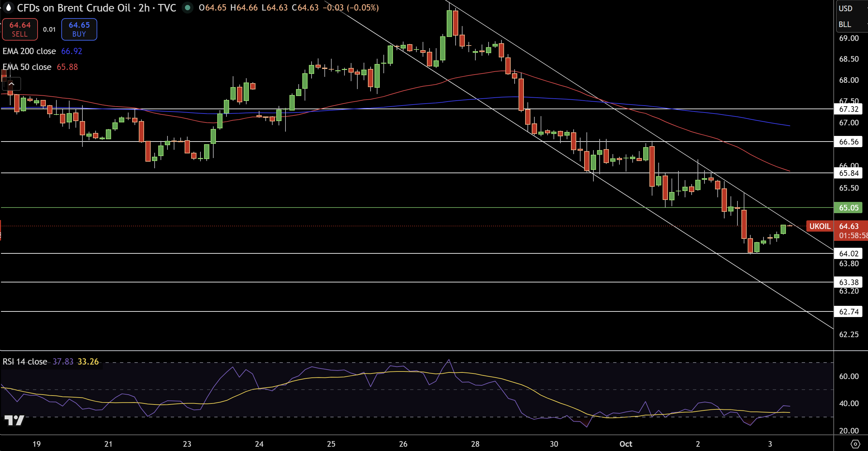Click the UKOIL price label tag
Image resolution: width=868 pixels, height=451 pixels.
point(820,226)
